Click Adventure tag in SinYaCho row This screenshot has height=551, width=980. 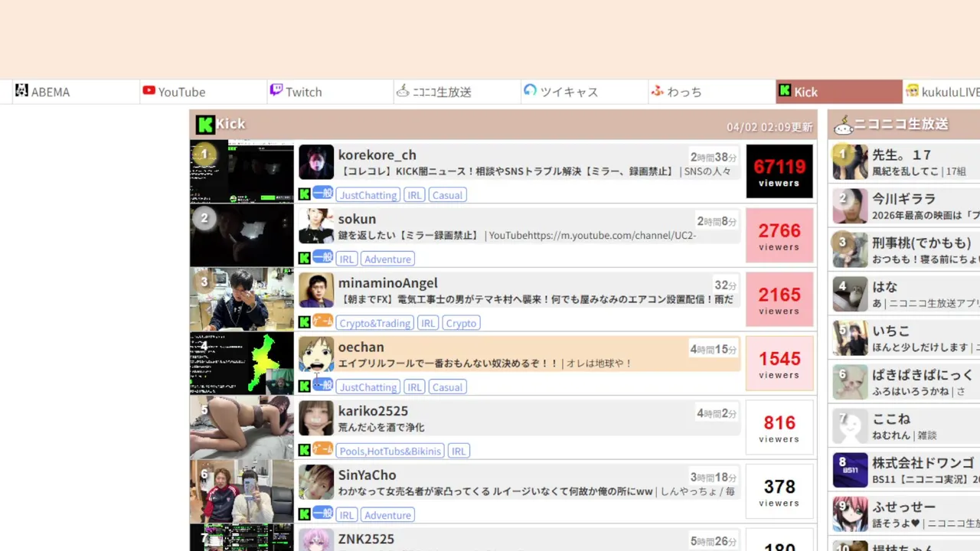[x=387, y=515]
